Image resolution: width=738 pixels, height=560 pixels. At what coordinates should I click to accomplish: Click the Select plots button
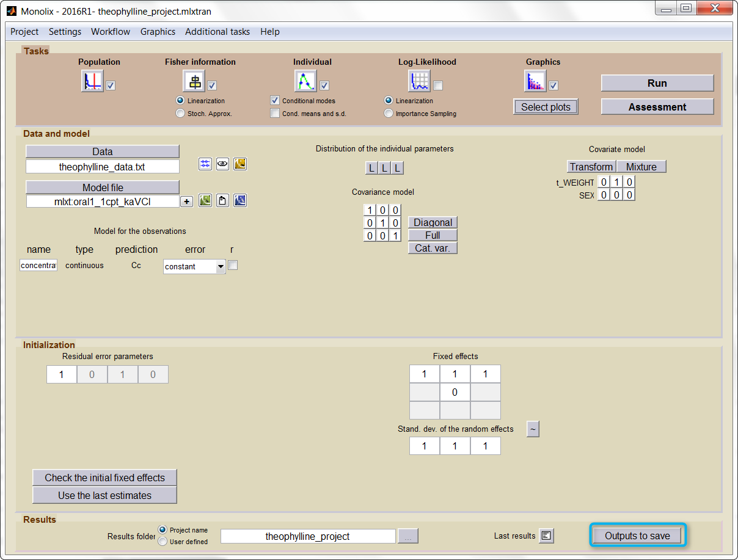[x=546, y=107]
